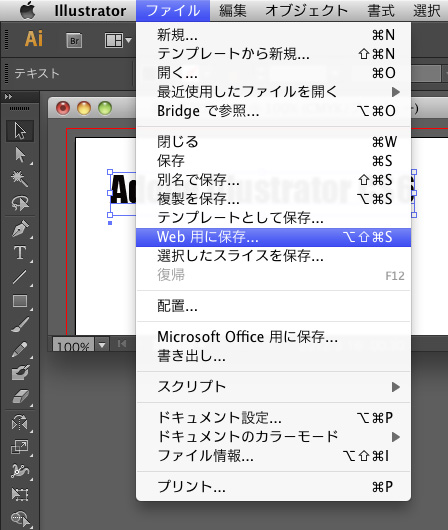Choose 別名で保存... menu item
The image size is (448, 530).
274,180
